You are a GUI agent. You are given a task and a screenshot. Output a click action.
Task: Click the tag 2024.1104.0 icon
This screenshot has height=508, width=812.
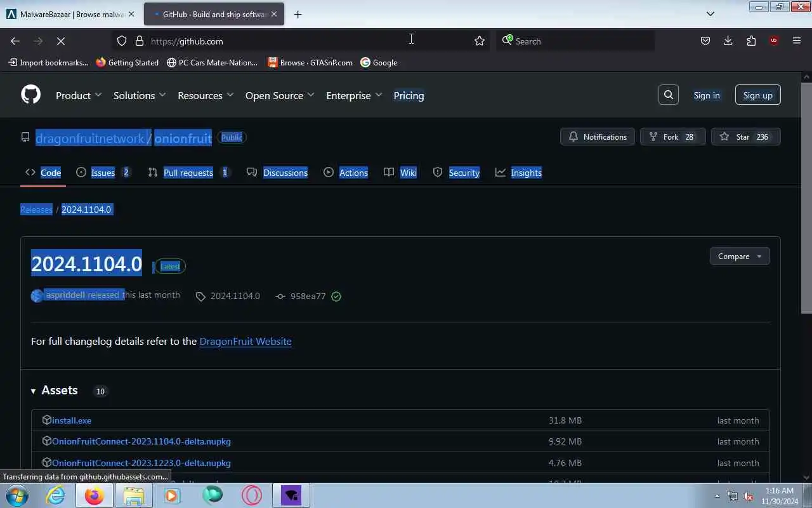tap(200, 296)
